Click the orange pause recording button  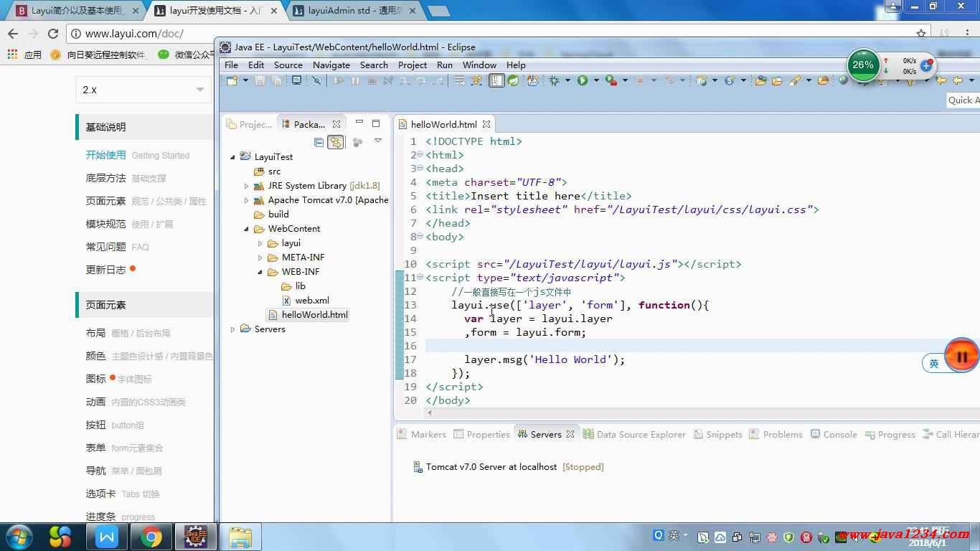point(962,357)
